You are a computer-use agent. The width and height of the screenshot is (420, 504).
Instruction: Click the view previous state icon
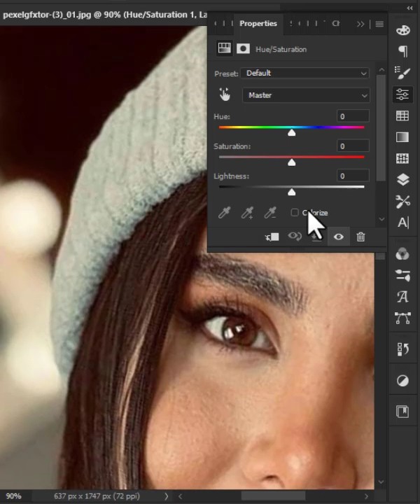295,237
